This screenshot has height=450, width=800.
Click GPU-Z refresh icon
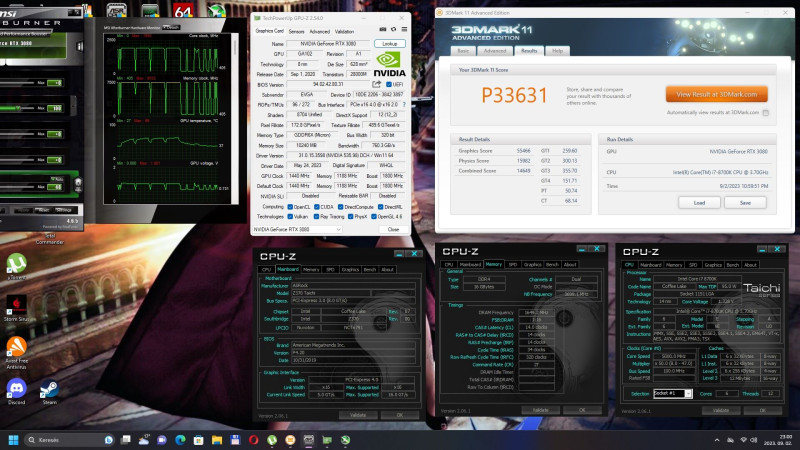click(393, 30)
